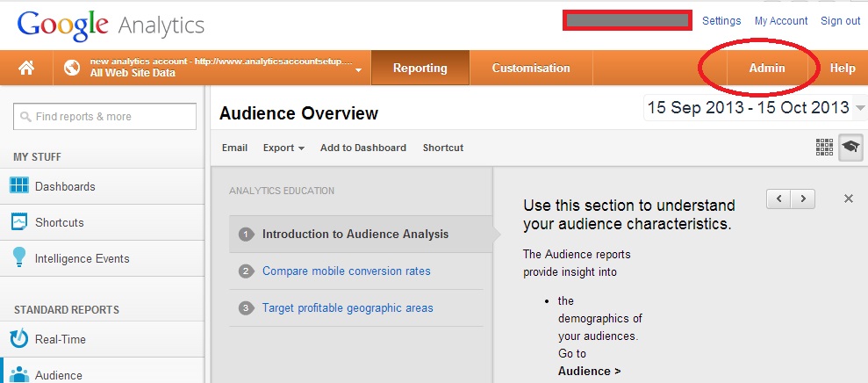This screenshot has width=868, height=383.
Task: Click Add to Dashboard
Action: [x=363, y=148]
